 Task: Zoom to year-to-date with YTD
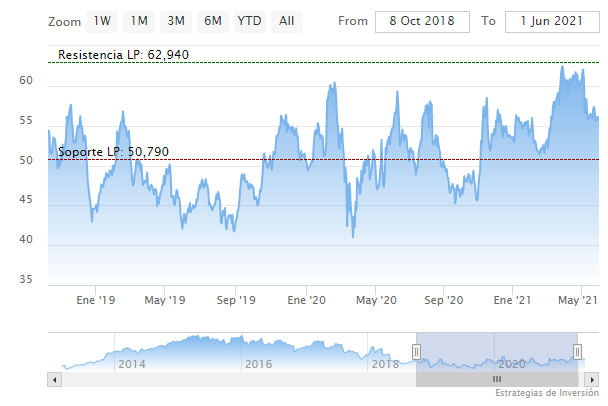point(249,20)
